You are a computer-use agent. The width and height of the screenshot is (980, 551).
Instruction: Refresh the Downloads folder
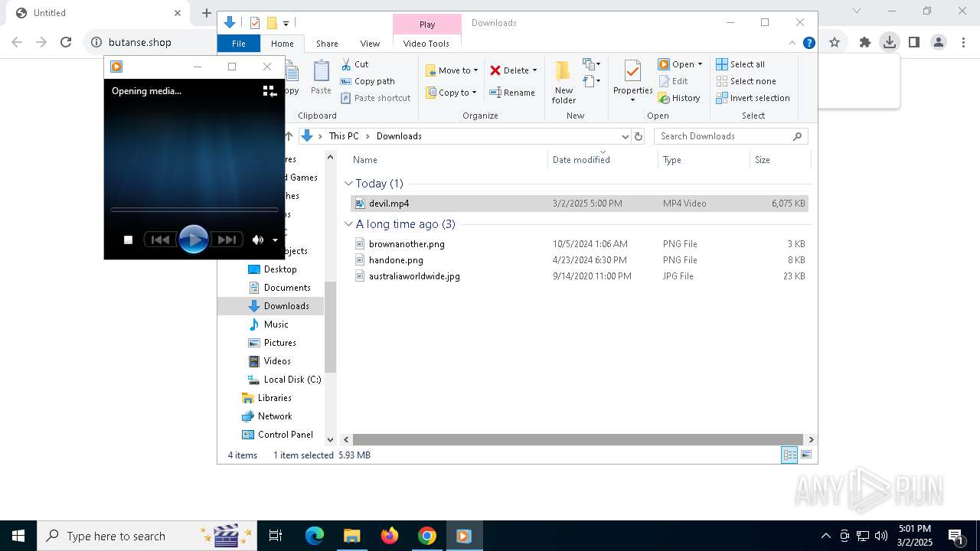(639, 136)
